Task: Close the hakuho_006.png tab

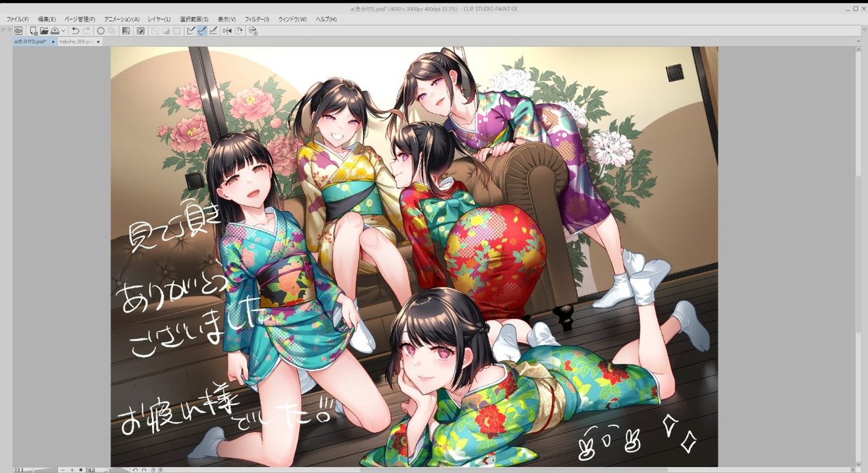Action: coord(98,42)
